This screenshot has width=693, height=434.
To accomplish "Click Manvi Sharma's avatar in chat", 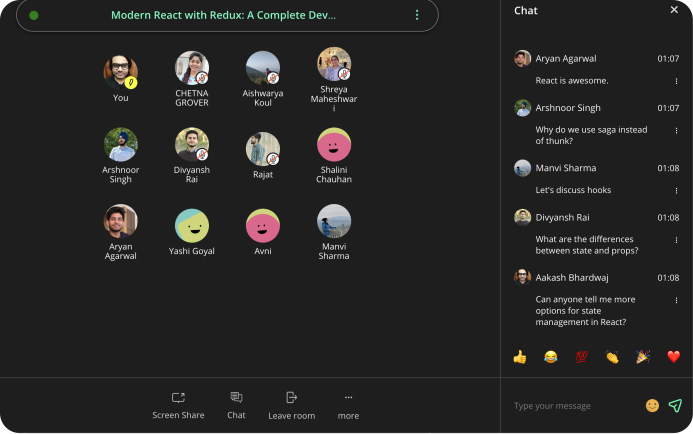I will [522, 168].
